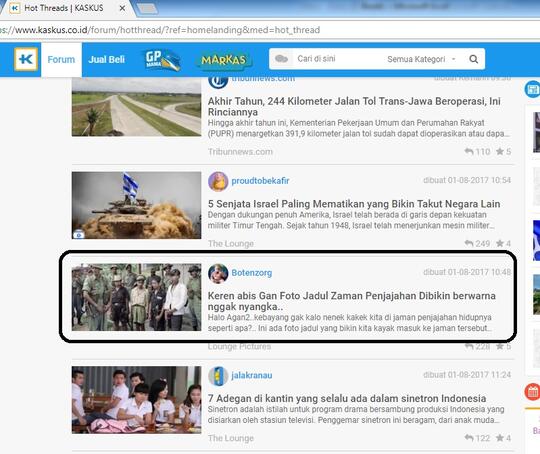The height and width of the screenshot is (454, 540).
Task: Open proudtobekafir's user profile link
Action: point(260,181)
